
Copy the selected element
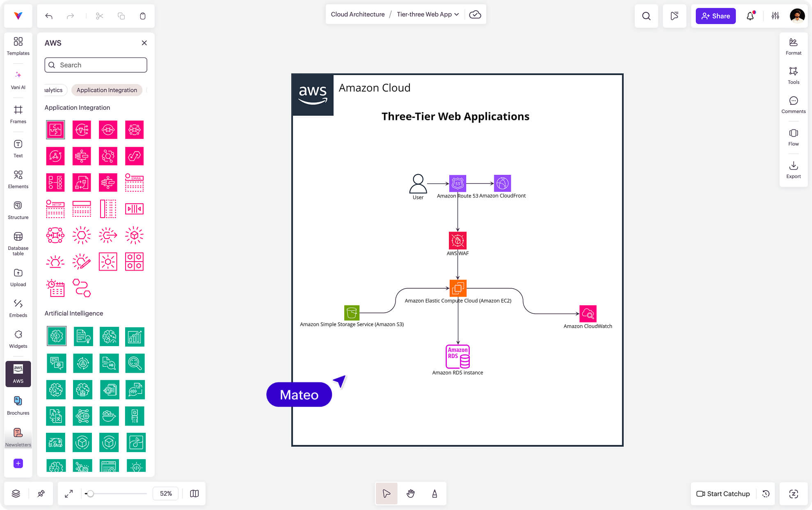pyautogui.click(x=121, y=16)
